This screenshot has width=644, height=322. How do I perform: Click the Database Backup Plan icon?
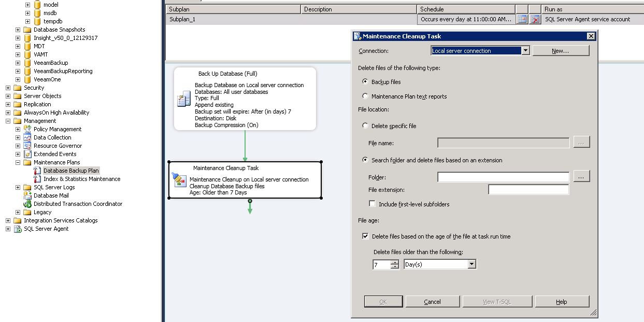pos(37,171)
